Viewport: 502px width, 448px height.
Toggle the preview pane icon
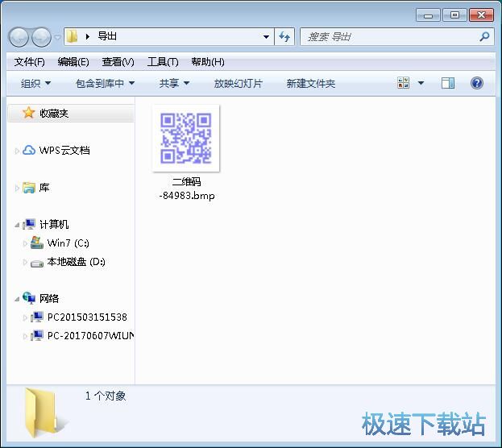pos(447,83)
